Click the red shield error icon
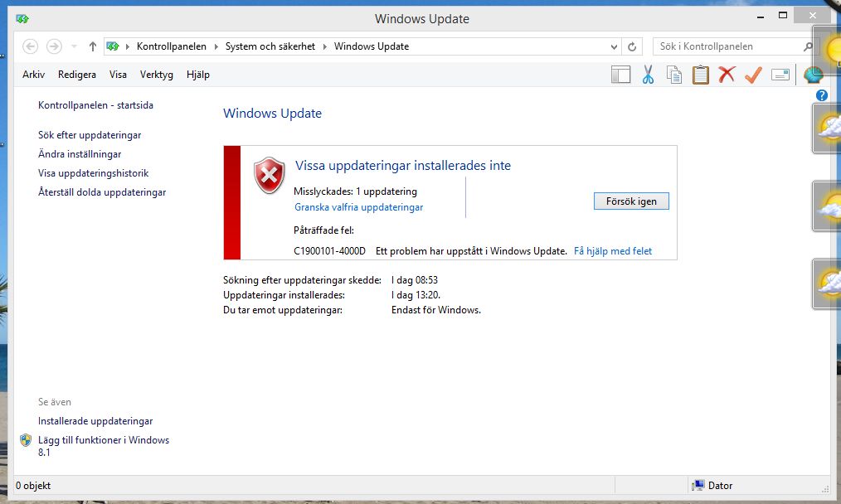 (269, 176)
